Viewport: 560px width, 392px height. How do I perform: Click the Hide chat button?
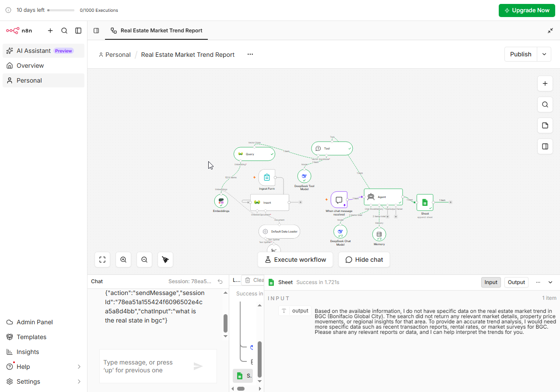point(364,260)
